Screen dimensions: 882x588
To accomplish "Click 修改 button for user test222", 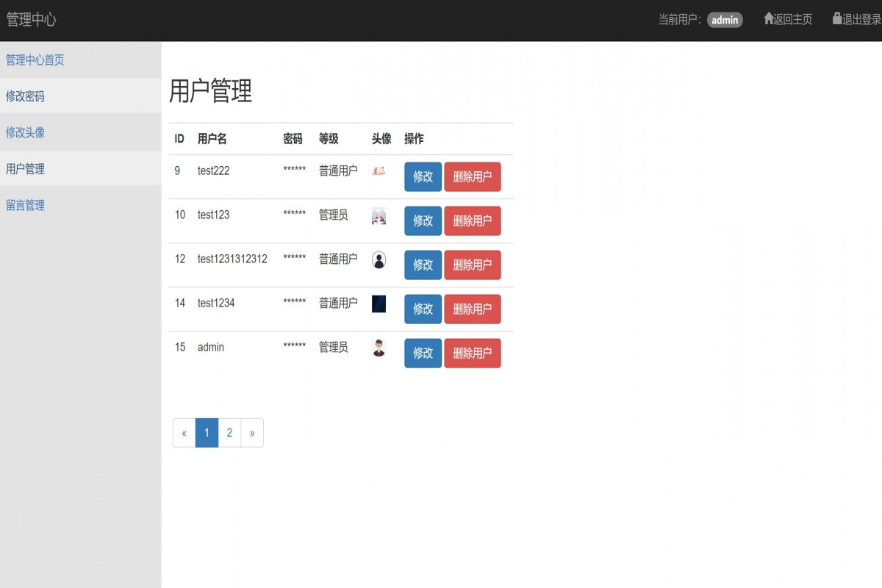I will [423, 177].
